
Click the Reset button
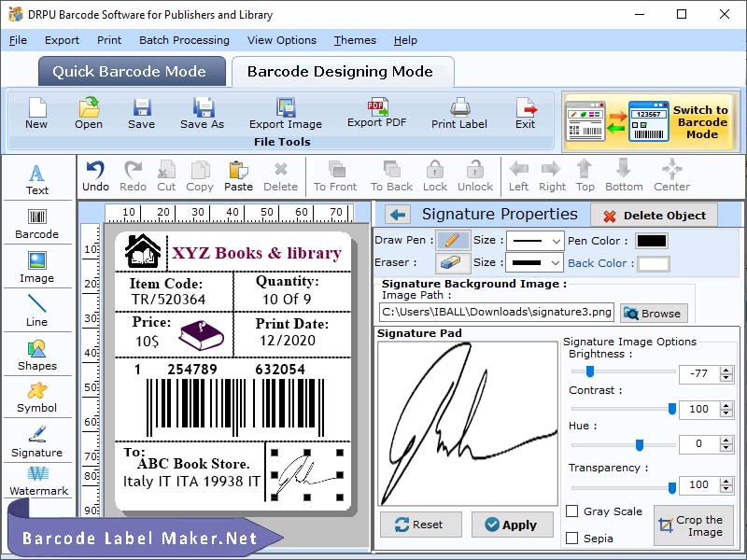click(x=421, y=525)
